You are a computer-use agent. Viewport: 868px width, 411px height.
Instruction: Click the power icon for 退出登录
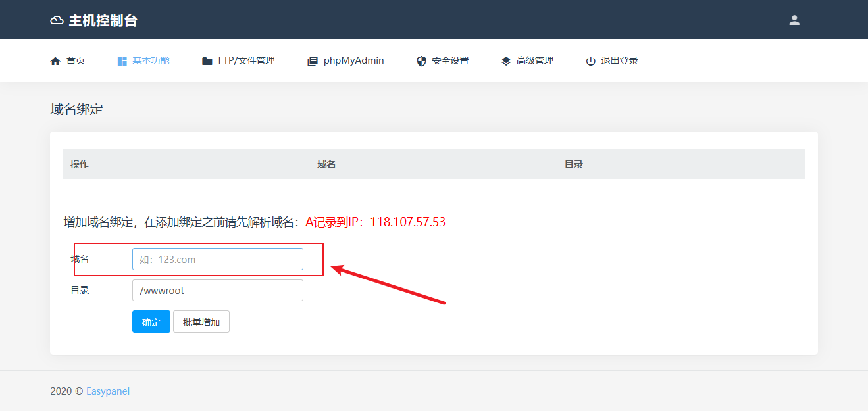pos(590,61)
